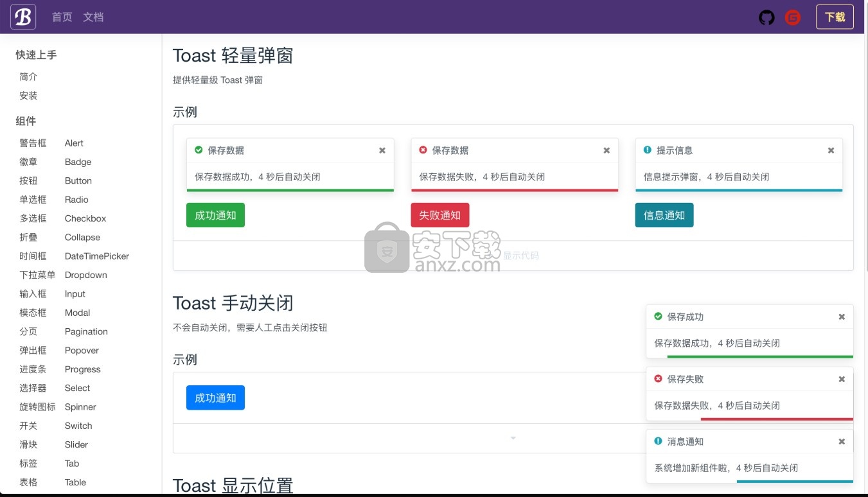Open 时间框 DateTimePicker sidebar item

coord(75,256)
